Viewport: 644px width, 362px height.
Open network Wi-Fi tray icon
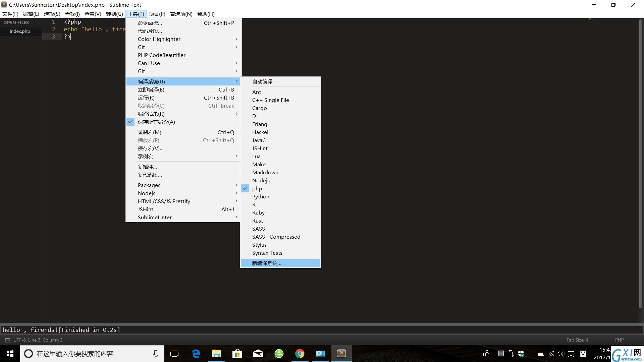(551, 354)
